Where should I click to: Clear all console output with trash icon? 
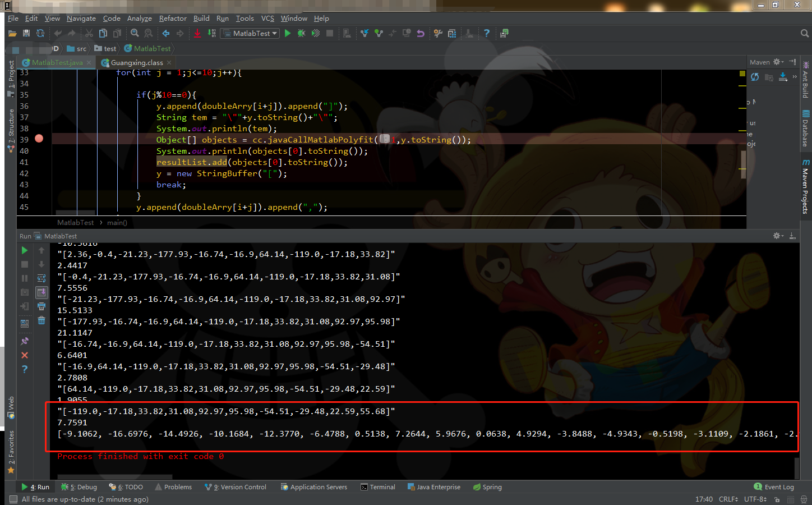click(41, 320)
